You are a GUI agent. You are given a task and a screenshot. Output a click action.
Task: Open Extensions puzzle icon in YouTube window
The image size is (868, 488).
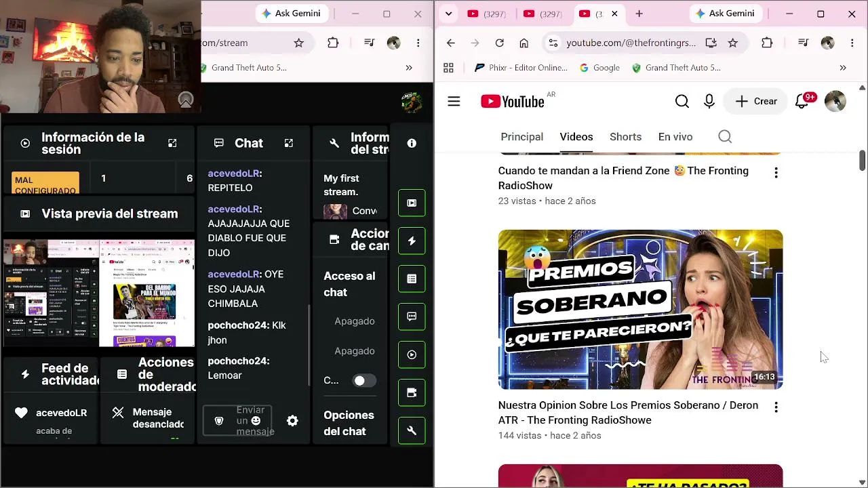click(767, 43)
